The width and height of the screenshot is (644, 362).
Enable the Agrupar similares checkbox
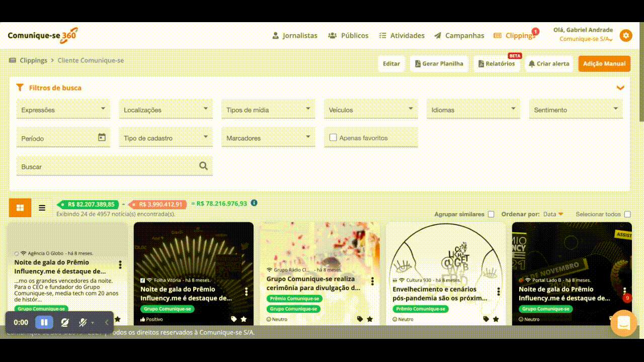pyautogui.click(x=491, y=214)
